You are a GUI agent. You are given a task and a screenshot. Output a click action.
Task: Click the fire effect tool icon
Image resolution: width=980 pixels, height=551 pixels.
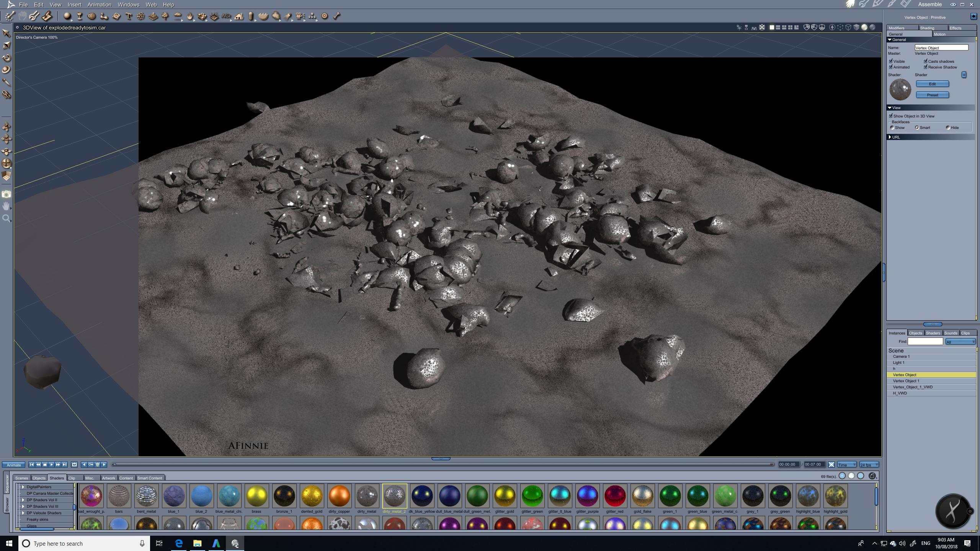tap(190, 16)
